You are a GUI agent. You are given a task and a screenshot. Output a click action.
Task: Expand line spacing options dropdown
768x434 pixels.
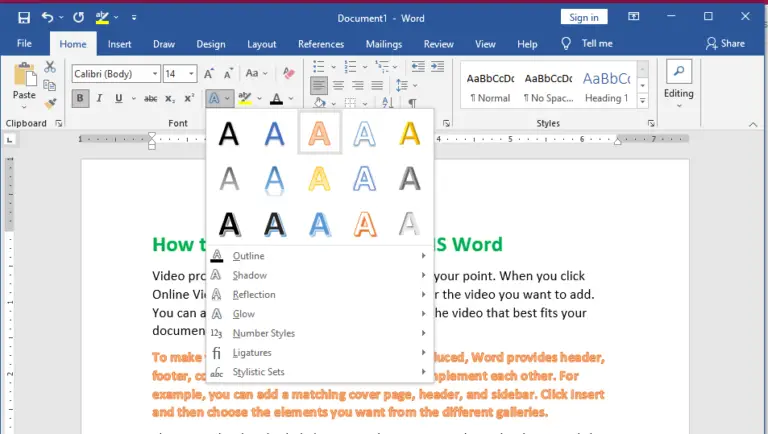click(x=415, y=86)
